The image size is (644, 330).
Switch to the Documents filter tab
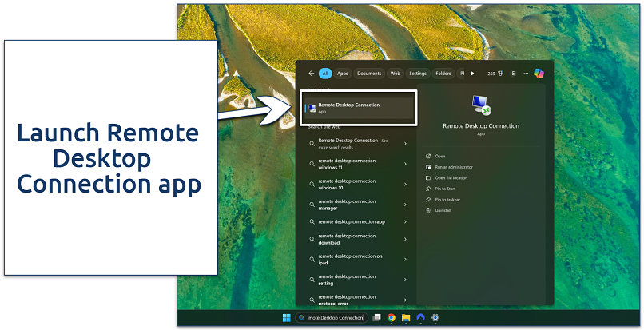pos(369,74)
